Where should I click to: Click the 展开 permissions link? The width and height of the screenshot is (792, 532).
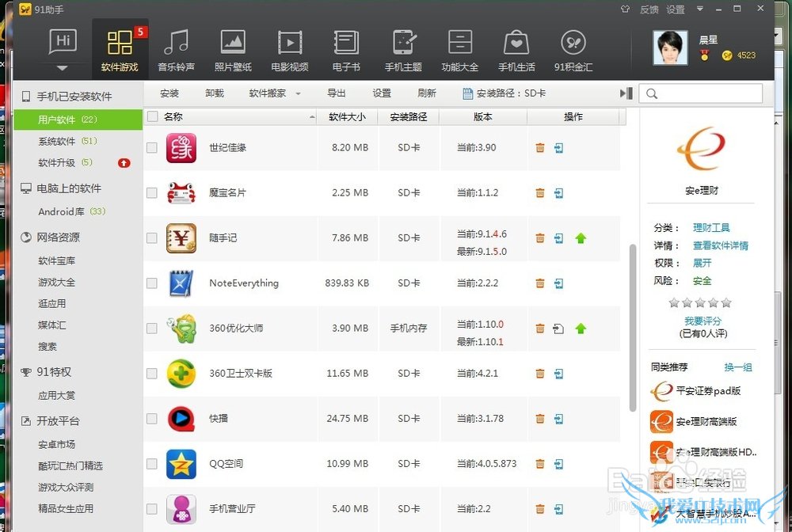(x=702, y=263)
